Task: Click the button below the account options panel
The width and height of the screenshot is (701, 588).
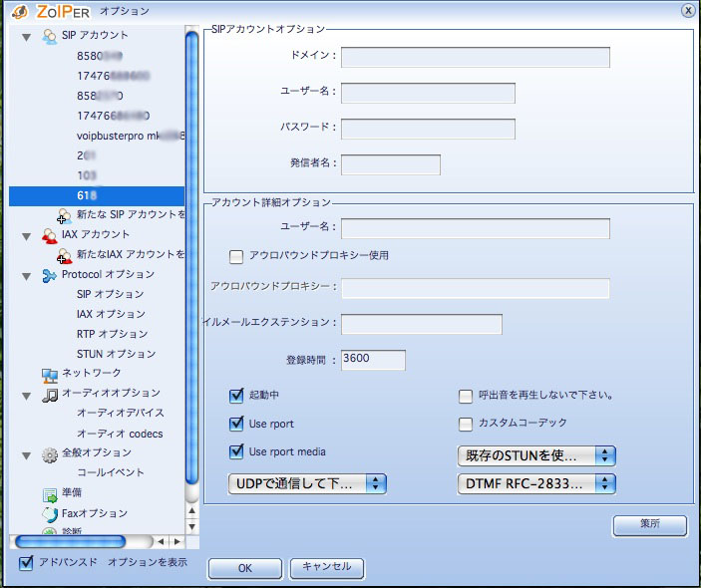Action: click(649, 525)
